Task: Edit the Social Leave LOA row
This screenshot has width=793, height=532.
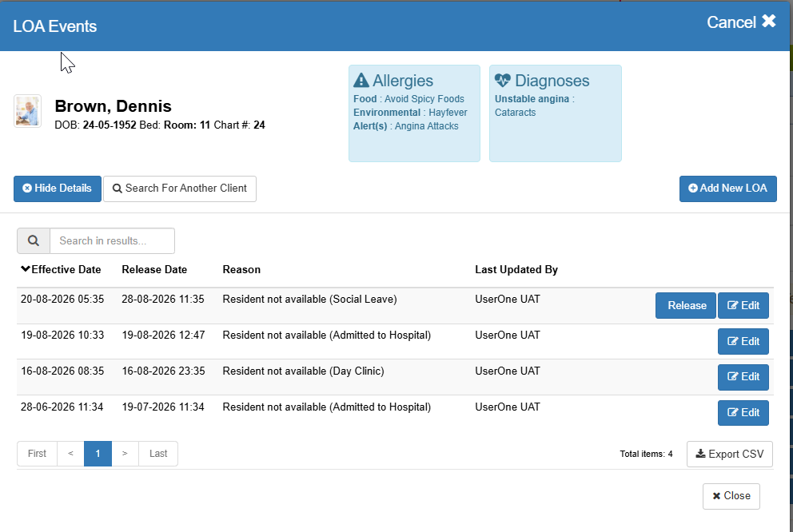Action: pos(743,306)
